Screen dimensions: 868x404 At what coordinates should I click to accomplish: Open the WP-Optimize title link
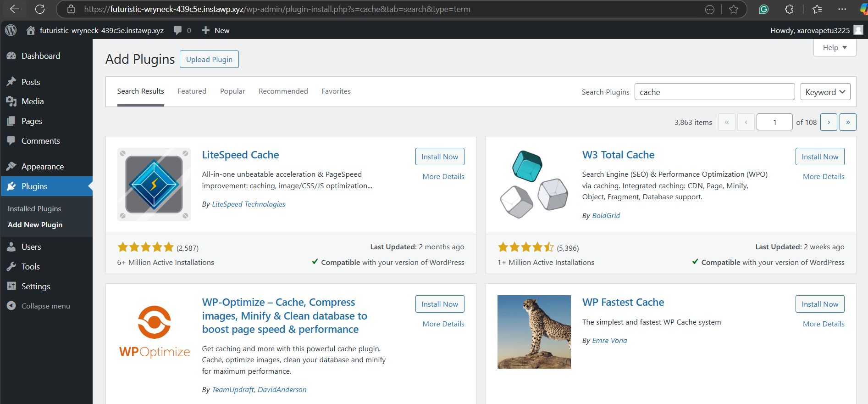[x=285, y=316]
